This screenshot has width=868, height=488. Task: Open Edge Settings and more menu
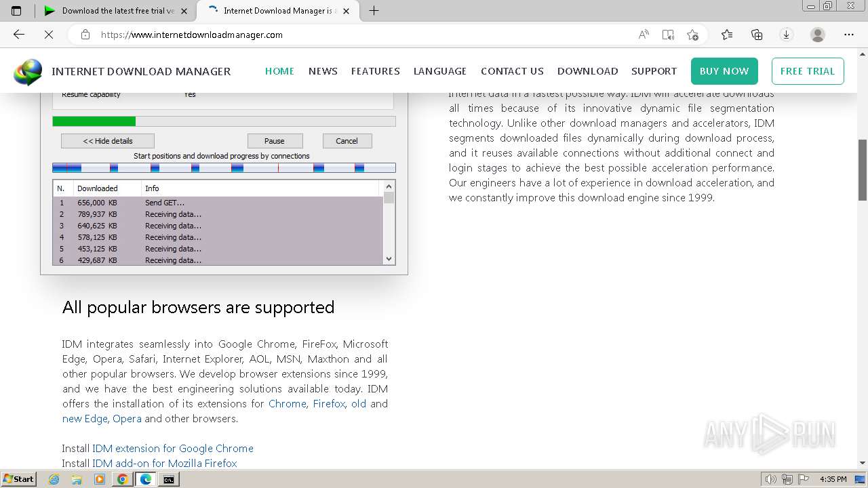click(x=849, y=35)
